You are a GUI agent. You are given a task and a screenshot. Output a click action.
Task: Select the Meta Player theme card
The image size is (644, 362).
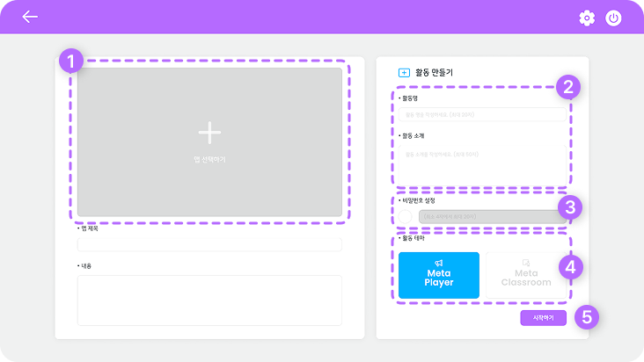pyautogui.click(x=439, y=275)
